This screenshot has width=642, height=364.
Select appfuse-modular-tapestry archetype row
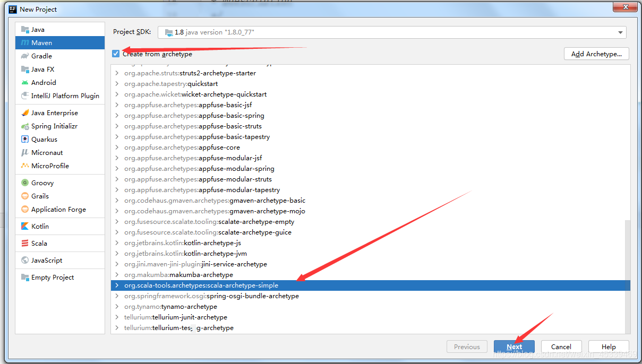point(371,190)
